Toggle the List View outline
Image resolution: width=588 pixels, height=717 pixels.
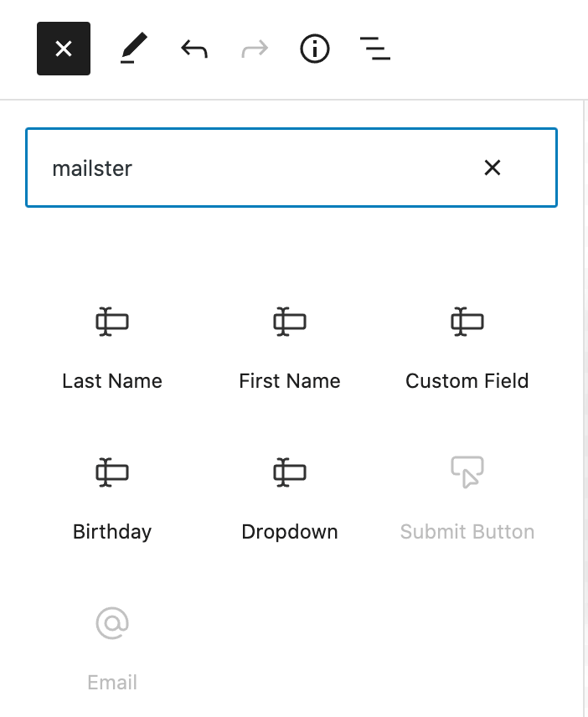pos(375,49)
